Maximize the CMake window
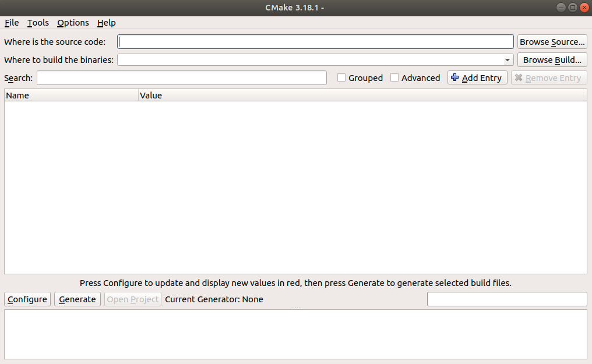The width and height of the screenshot is (592, 364). 573,8
